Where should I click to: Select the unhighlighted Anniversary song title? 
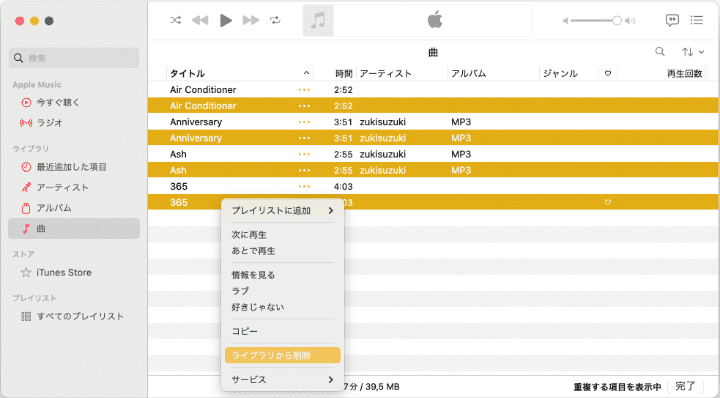[x=196, y=122]
